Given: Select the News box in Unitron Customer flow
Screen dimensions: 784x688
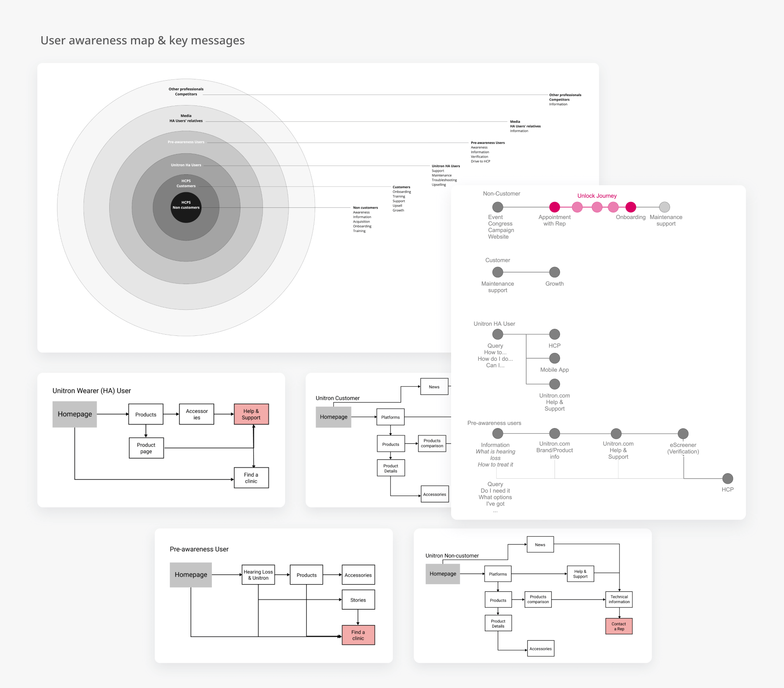Looking at the screenshot, I should point(434,387).
